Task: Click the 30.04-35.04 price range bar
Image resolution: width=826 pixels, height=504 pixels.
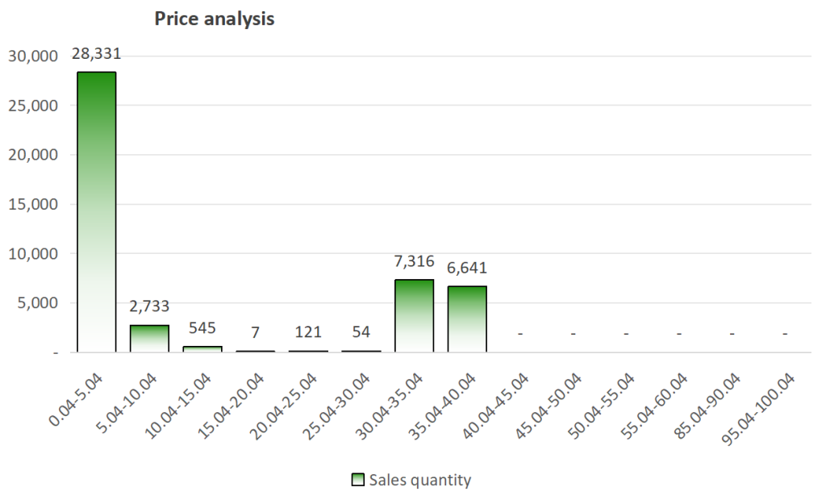Action: coord(414,316)
